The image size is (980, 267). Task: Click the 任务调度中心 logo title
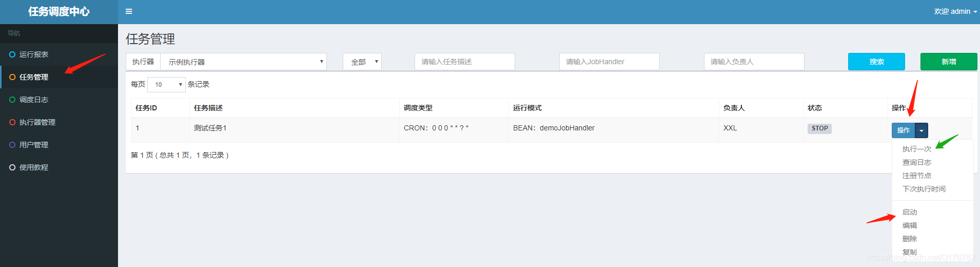click(x=59, y=11)
